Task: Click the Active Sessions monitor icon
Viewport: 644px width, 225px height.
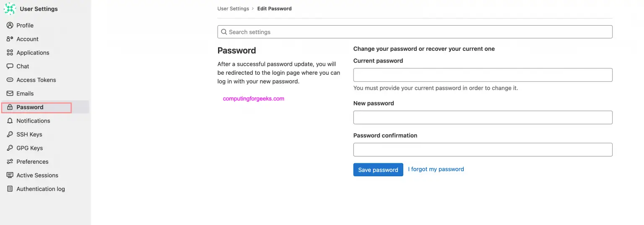Action: 10,175
